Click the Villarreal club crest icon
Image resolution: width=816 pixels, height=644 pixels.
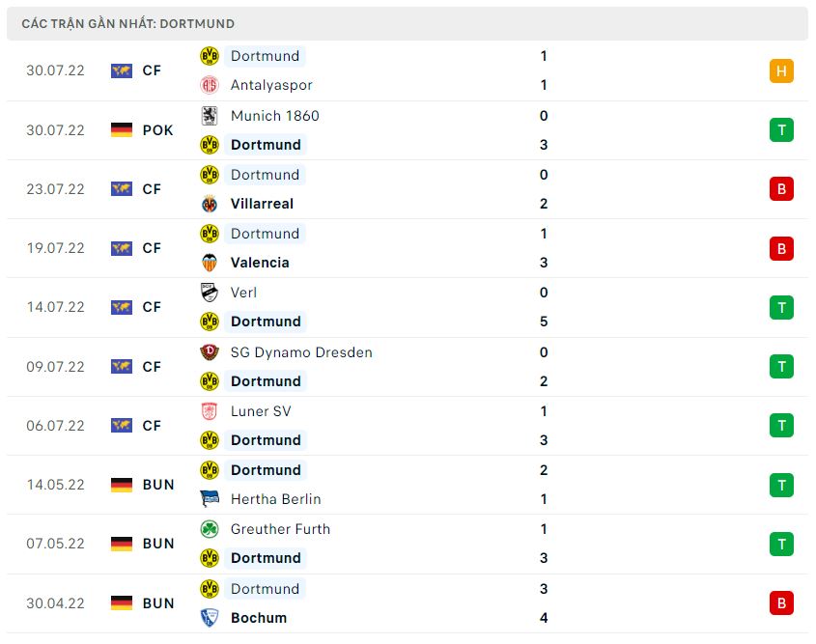tap(210, 204)
